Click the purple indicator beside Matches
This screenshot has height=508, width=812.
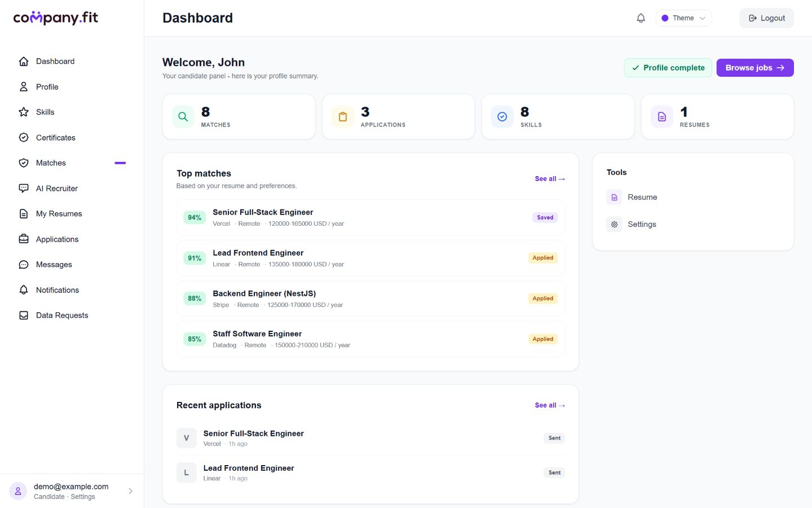coord(120,163)
